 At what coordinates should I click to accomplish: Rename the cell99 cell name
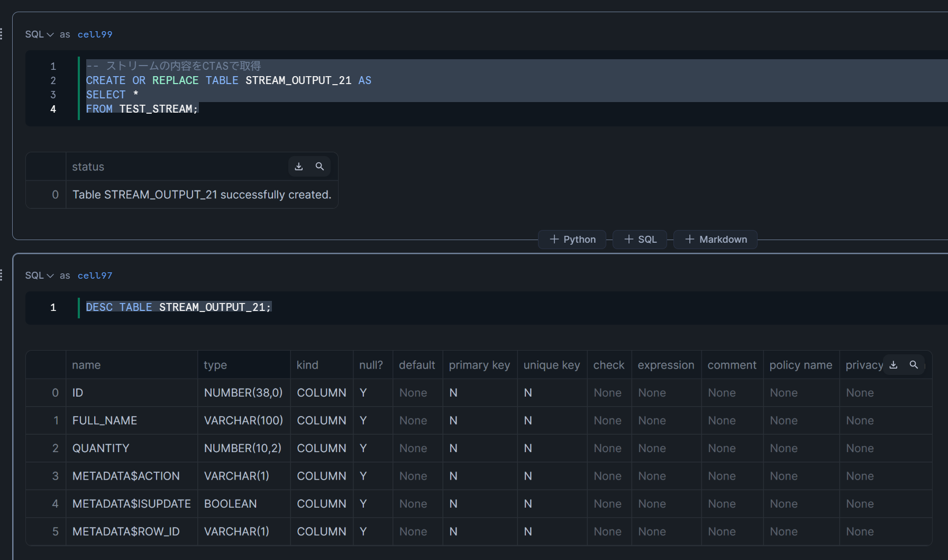95,34
